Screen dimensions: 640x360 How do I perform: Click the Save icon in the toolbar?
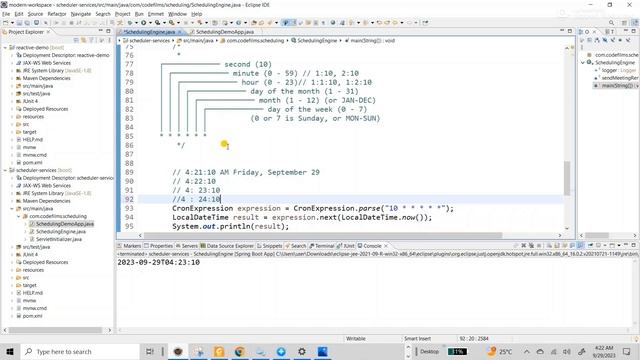pos(19,23)
